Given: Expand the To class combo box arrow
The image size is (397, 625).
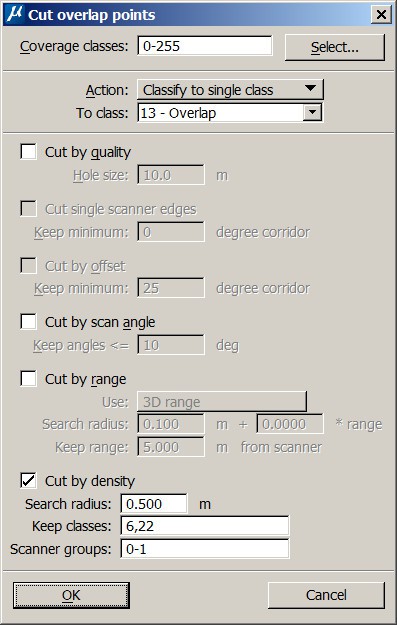Looking at the screenshot, I should pyautogui.click(x=312, y=113).
